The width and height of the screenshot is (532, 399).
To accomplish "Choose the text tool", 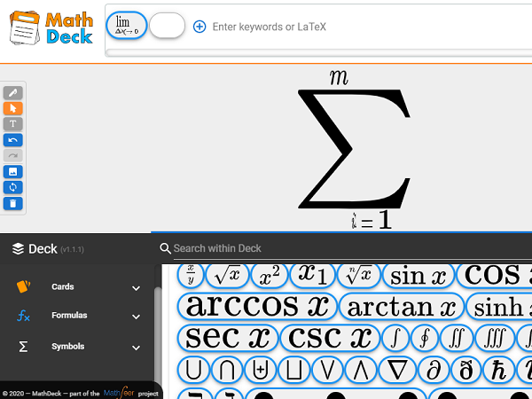I will 13,124.
